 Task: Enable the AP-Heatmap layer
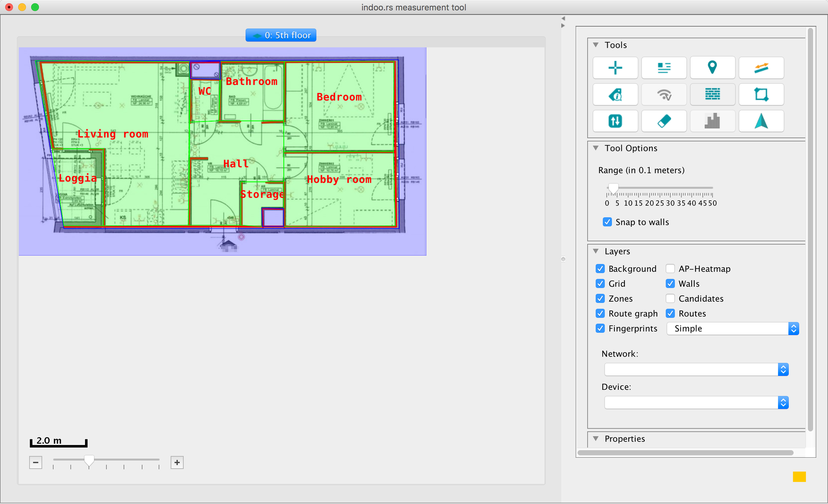point(670,269)
